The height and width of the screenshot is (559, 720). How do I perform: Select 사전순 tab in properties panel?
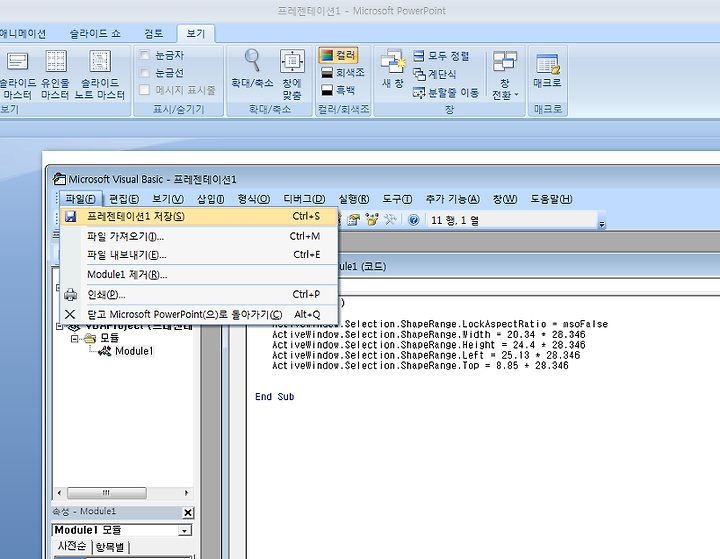(72, 546)
